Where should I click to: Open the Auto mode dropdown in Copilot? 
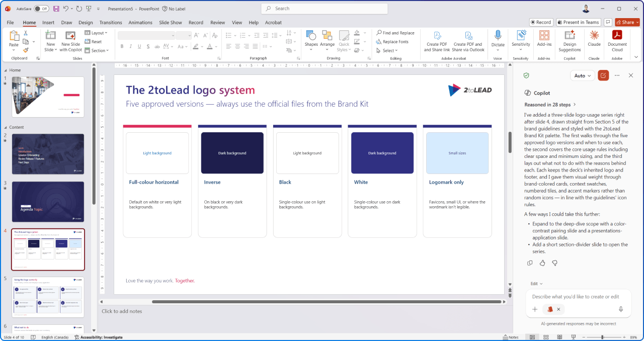pos(582,75)
